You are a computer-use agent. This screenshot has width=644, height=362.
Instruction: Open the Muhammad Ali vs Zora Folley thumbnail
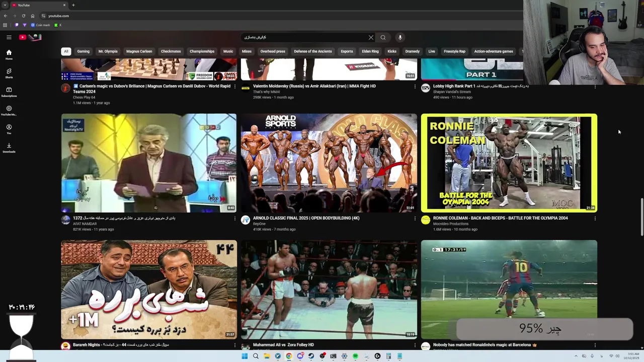click(x=329, y=289)
